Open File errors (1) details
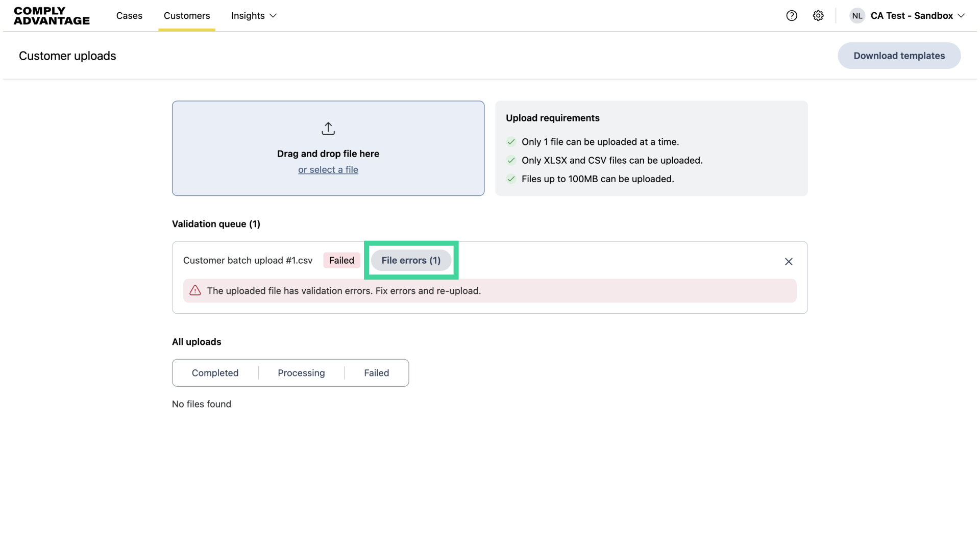The image size is (980, 551). pyautogui.click(x=411, y=260)
